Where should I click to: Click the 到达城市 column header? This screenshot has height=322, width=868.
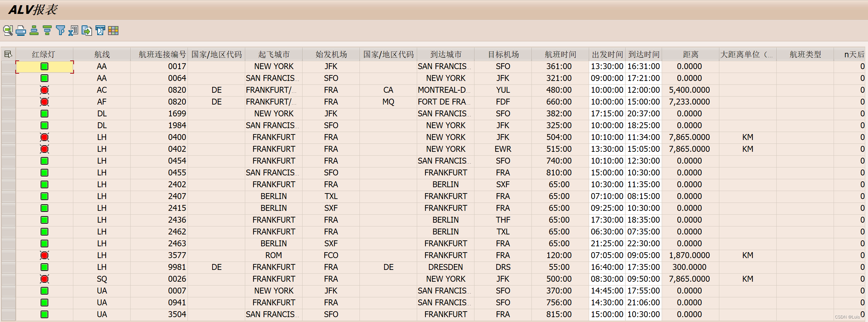446,55
